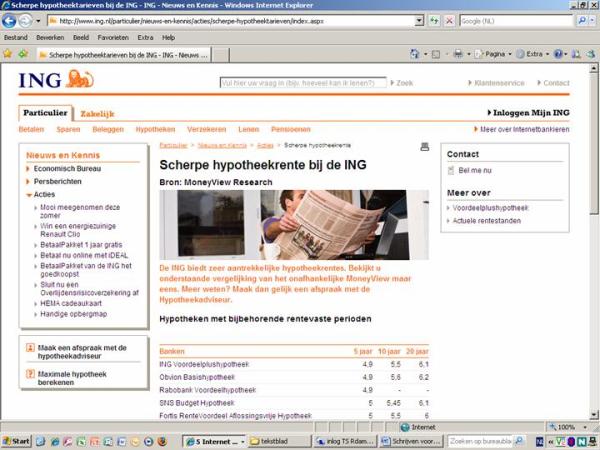This screenshot has height=450, width=600.
Task: Click the search magnifier beside Google box
Action: pyautogui.click(x=582, y=21)
